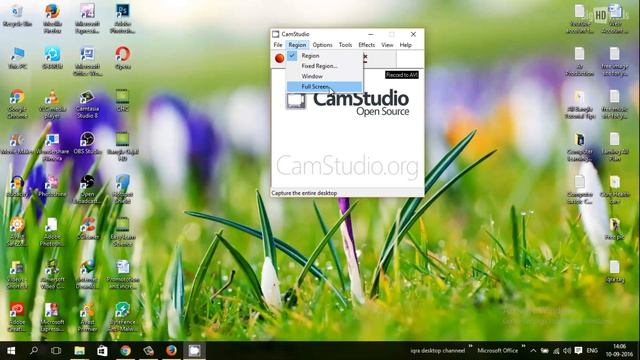This screenshot has height=360, width=640.
Task: Open the Adobe Creative Cloud desktop shortcut
Action: coord(17,316)
